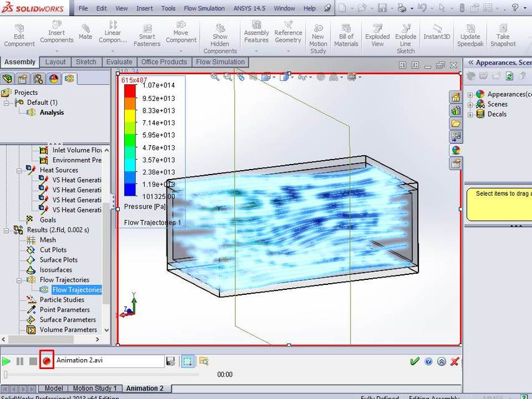Click the Save Animation icon near the filename
Screen dimensions: 532x399
[x=170, y=361]
